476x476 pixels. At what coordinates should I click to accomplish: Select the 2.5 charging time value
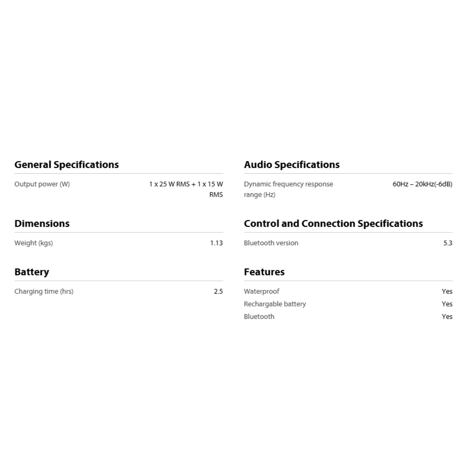click(218, 291)
